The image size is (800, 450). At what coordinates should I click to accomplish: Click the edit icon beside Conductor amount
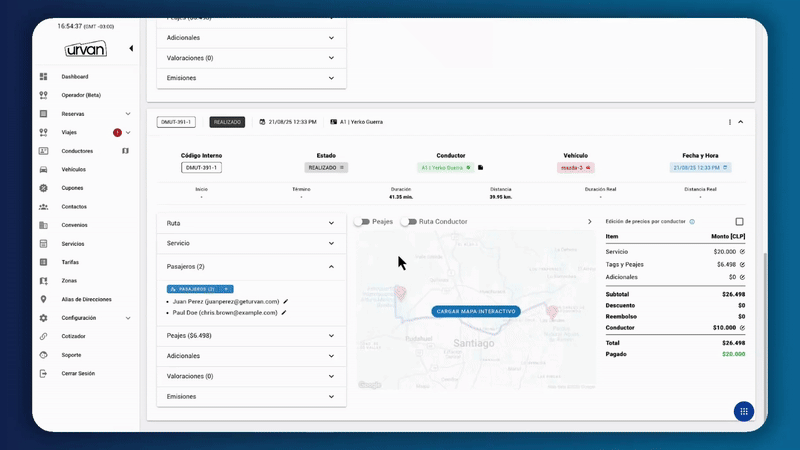pos(742,327)
